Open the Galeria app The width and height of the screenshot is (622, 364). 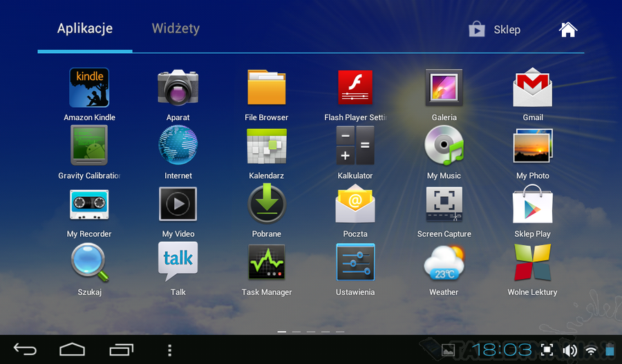click(x=444, y=88)
